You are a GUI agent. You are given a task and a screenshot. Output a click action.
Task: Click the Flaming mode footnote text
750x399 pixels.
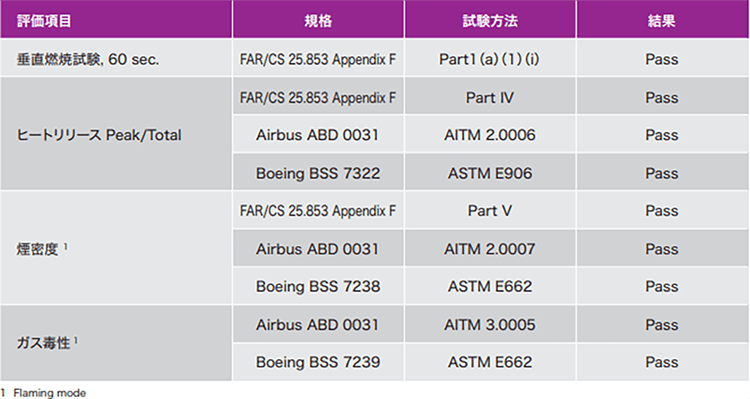coord(50,393)
